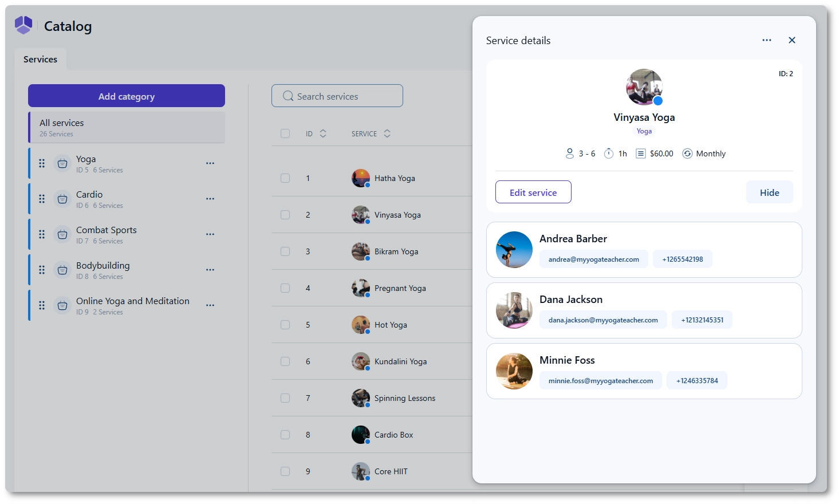Grab drag handle beside Online Yoga and Meditation
This screenshot has width=839, height=504.
coord(42,305)
